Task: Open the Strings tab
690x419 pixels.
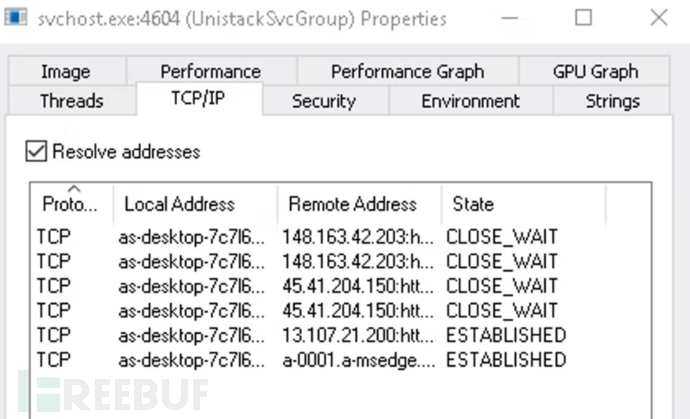Action: click(x=612, y=101)
